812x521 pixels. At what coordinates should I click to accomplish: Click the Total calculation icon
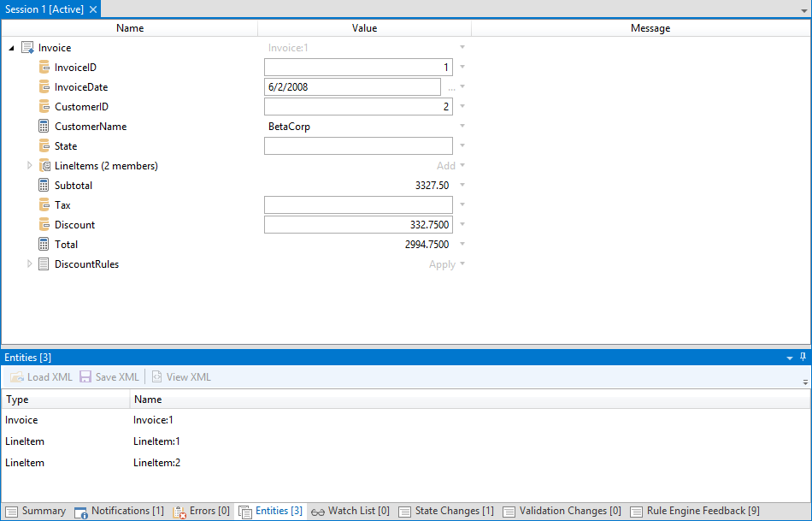(44, 245)
